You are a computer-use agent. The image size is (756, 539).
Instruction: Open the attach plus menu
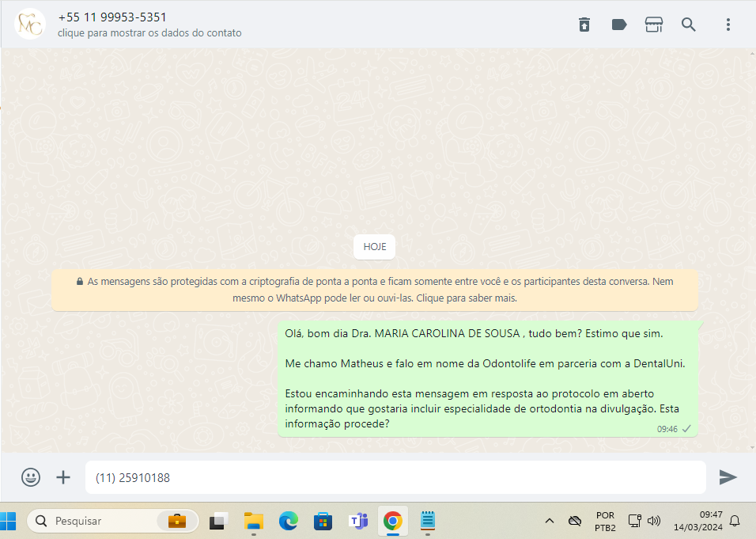[63, 477]
